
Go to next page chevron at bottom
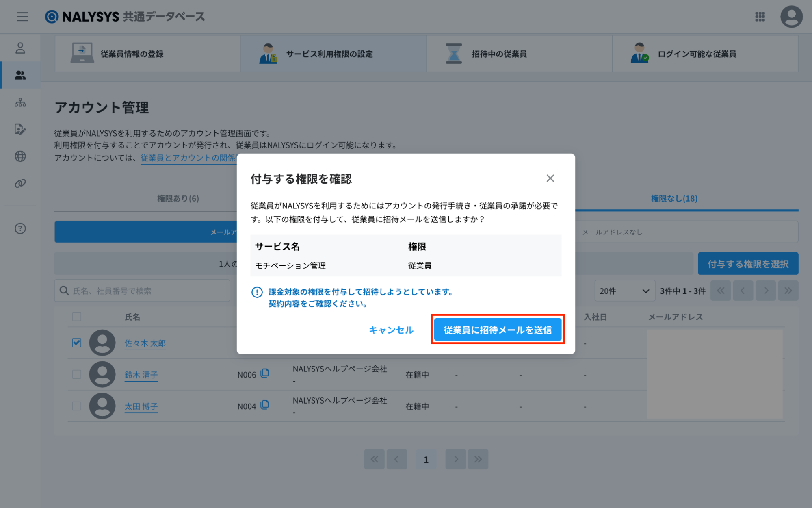tap(455, 459)
